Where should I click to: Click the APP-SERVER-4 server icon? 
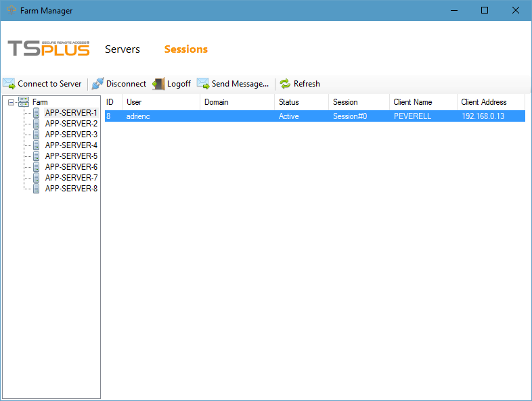pyautogui.click(x=37, y=145)
